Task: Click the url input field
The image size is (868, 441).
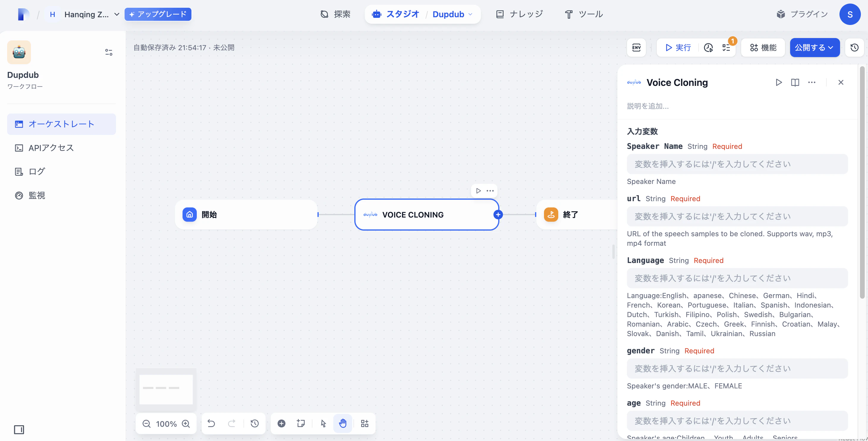Action: tap(737, 216)
